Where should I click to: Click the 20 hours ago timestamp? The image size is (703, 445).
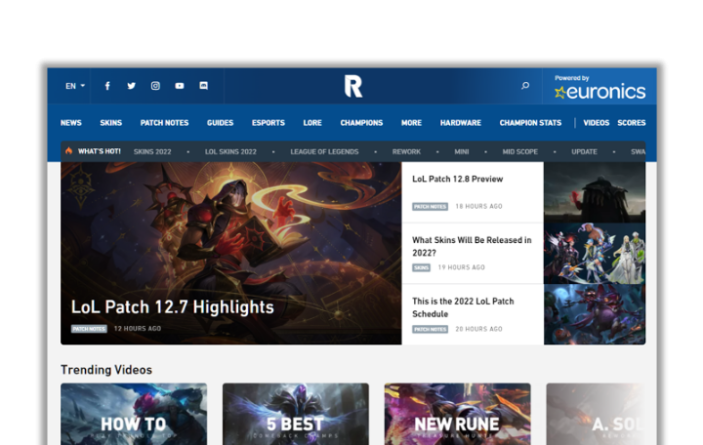coord(479,329)
